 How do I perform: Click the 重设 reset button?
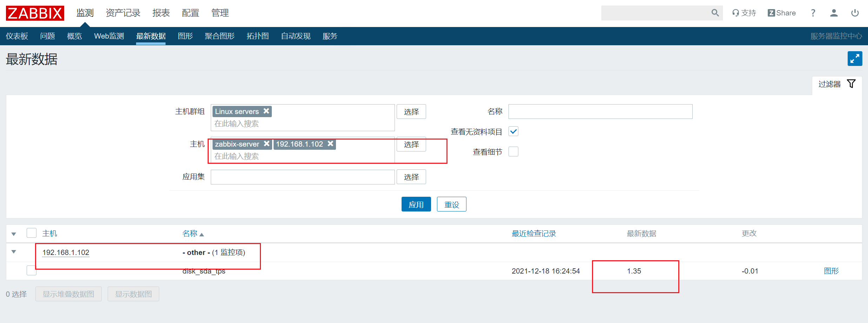coord(451,204)
